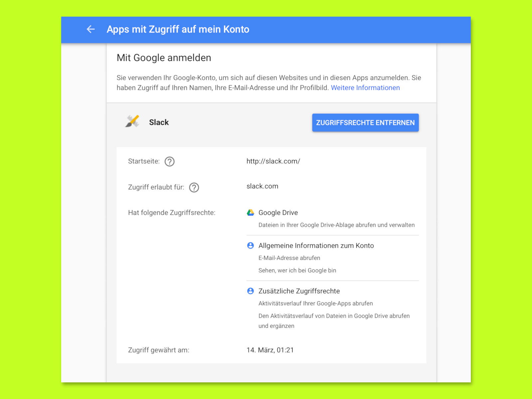Click the Mit Google anmelden heading
This screenshot has height=399, width=532.
tap(164, 58)
